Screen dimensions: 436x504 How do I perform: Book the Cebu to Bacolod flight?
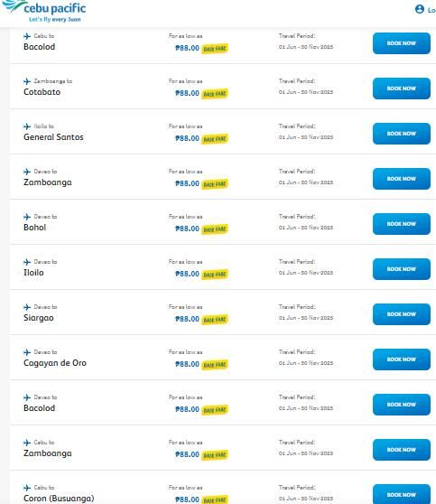[402, 43]
